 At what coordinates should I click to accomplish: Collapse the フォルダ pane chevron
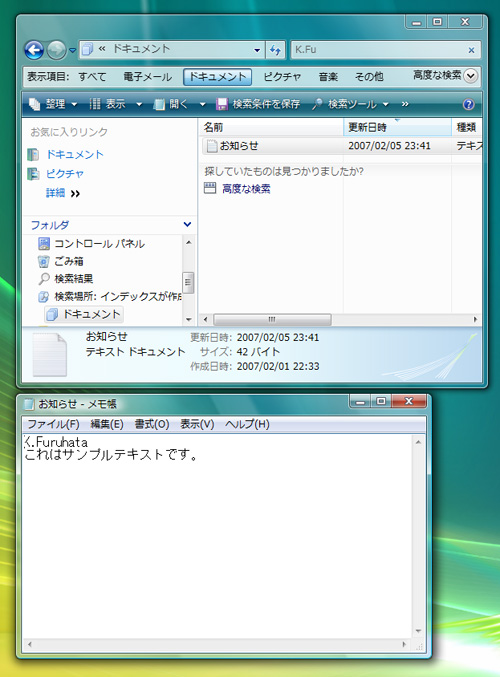tap(187, 224)
